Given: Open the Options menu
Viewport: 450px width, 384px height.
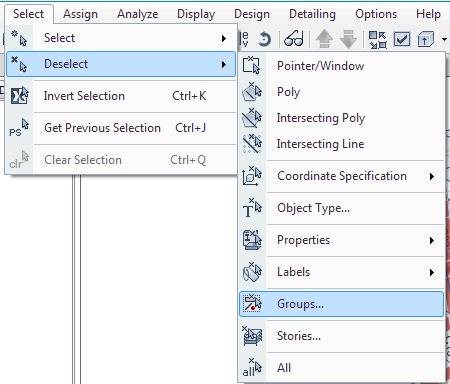Looking at the screenshot, I should point(376,14).
